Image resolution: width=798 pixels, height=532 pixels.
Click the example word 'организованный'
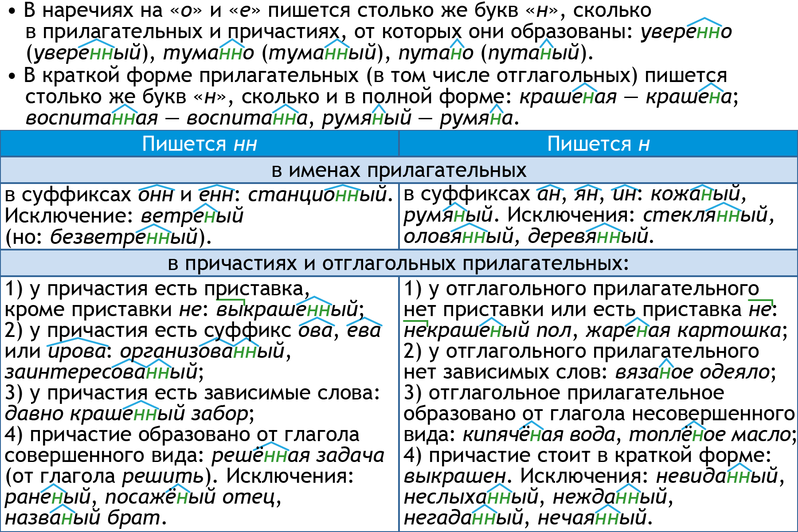(x=202, y=352)
